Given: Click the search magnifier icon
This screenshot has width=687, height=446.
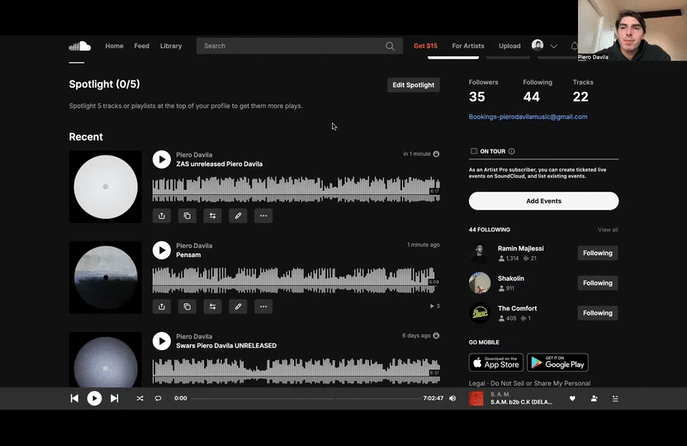Looking at the screenshot, I should tap(390, 46).
